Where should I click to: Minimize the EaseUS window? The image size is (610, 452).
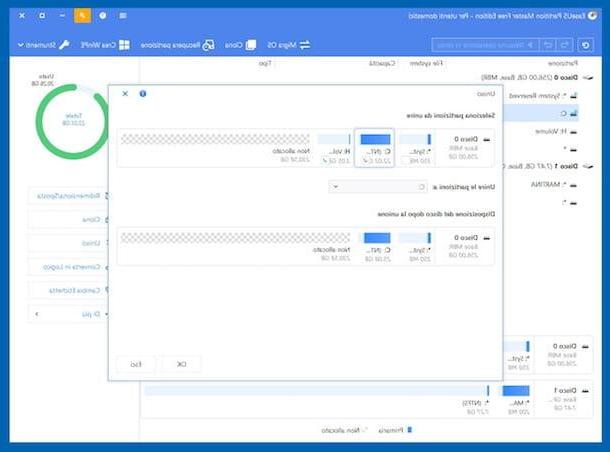point(62,16)
